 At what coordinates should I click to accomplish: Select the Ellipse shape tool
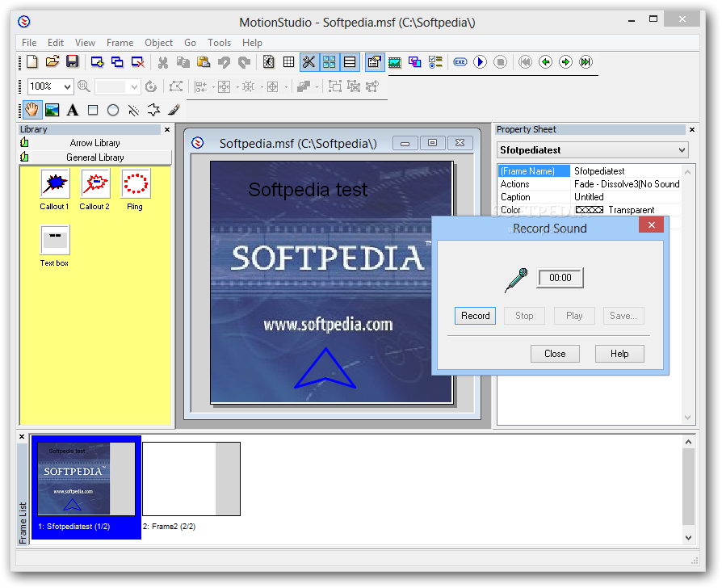tap(113, 110)
